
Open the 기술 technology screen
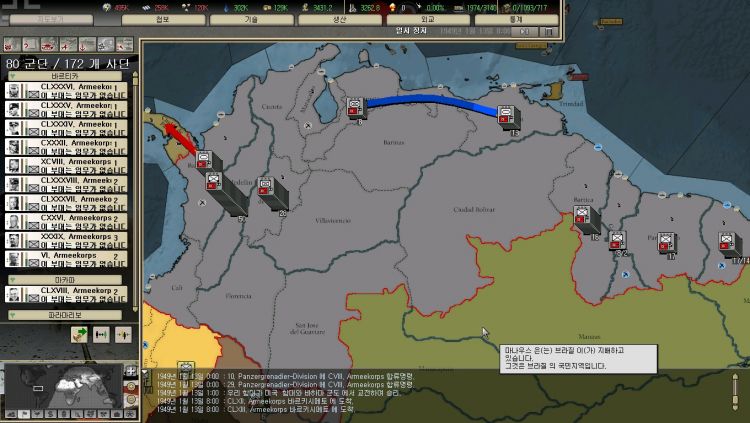[251, 20]
